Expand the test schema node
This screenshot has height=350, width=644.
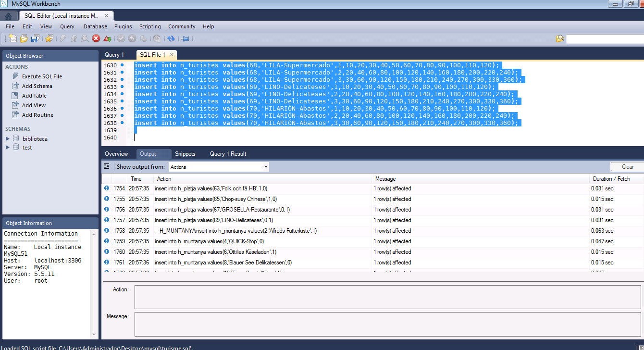(7, 148)
